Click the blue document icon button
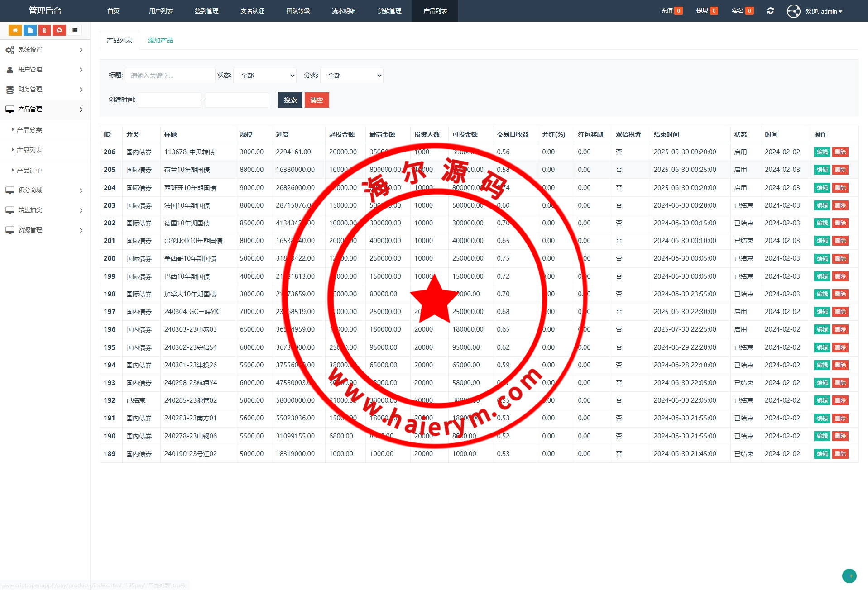The width and height of the screenshot is (868, 590). click(x=30, y=30)
